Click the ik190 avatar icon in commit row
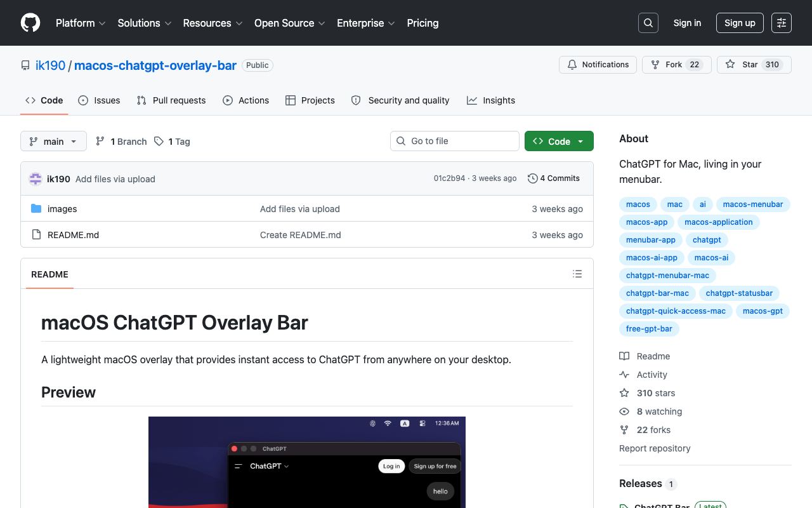This screenshot has height=508, width=812. coord(36,179)
